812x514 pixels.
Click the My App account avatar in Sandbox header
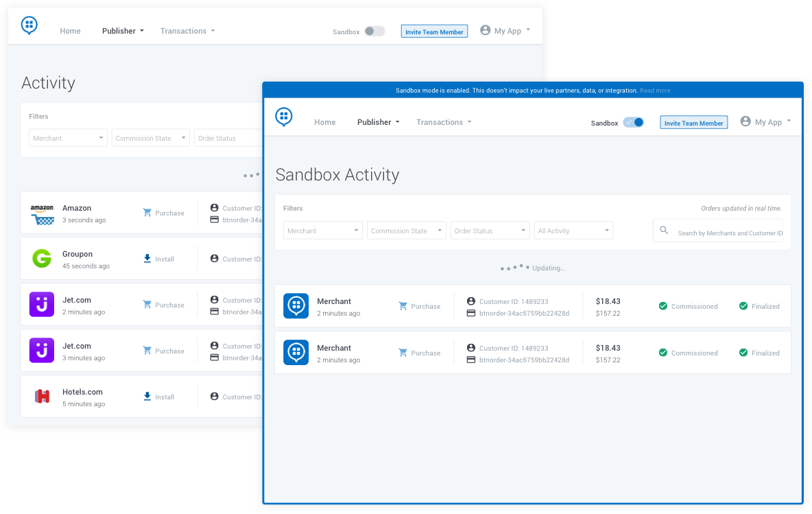click(x=745, y=121)
